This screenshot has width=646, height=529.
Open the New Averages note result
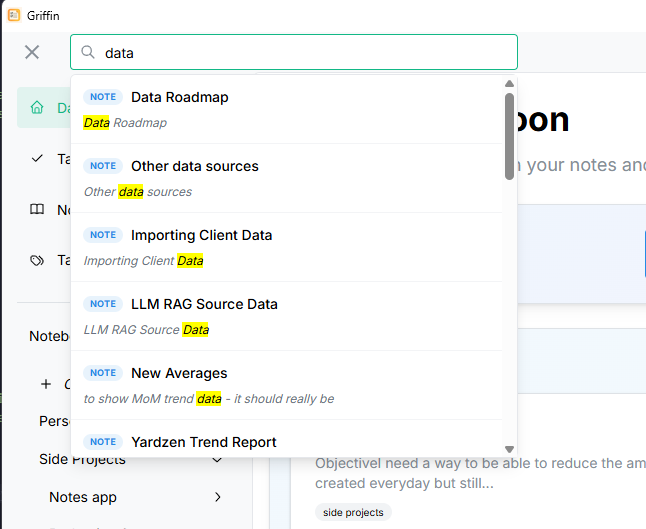(287, 385)
